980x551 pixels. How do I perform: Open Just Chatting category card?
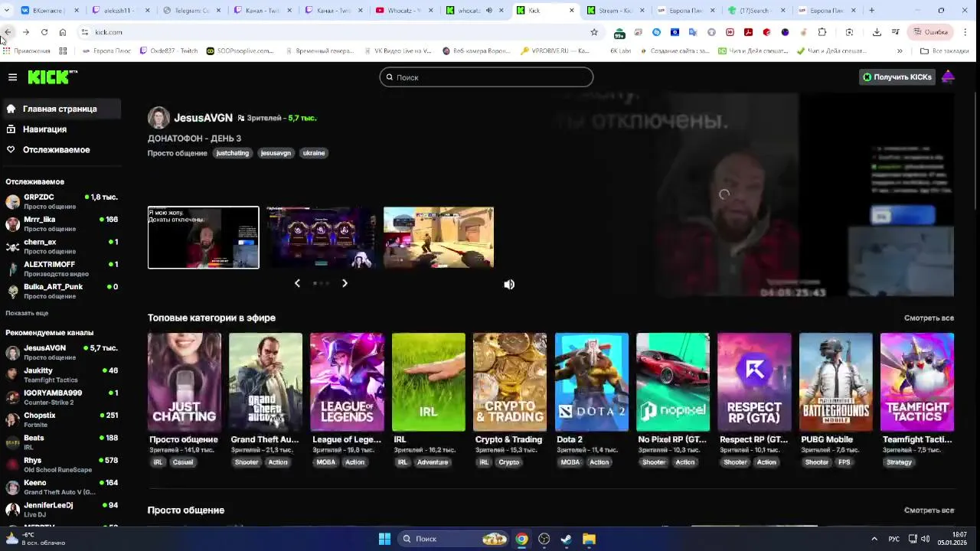point(184,382)
